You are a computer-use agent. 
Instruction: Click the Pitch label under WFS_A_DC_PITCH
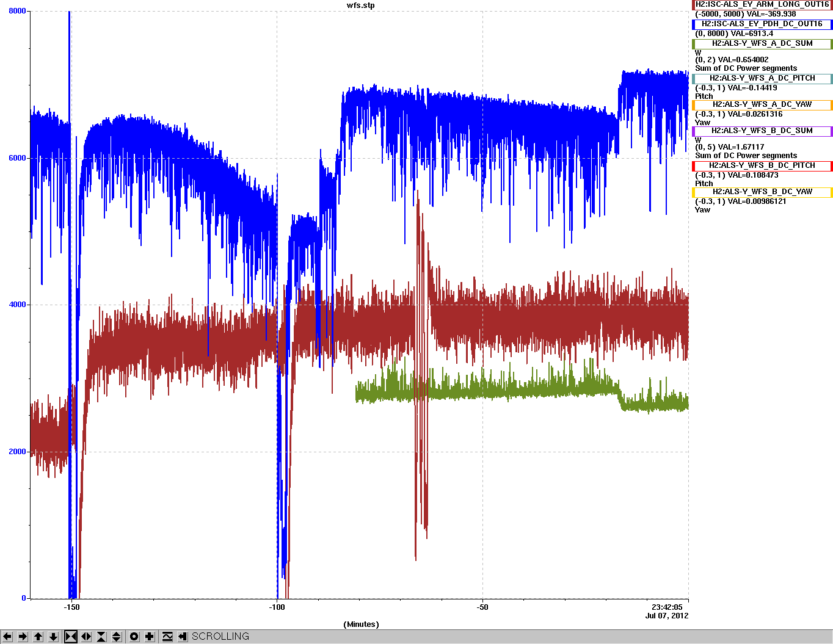[x=704, y=96]
